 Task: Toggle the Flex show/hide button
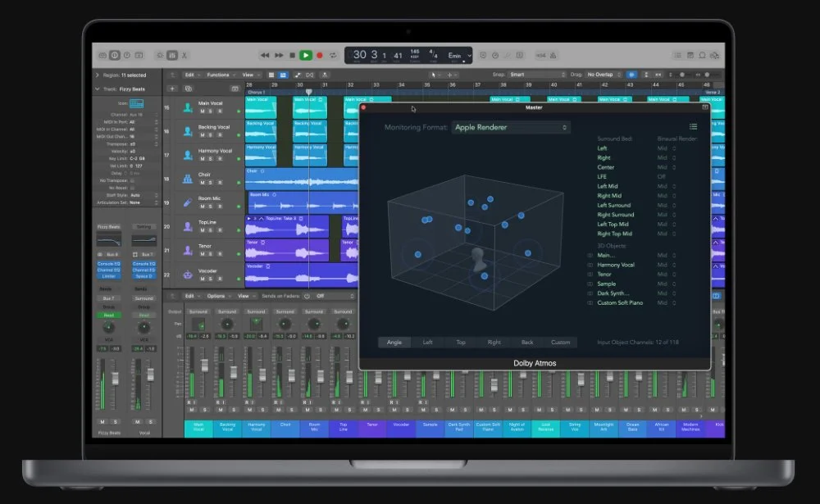[310, 75]
